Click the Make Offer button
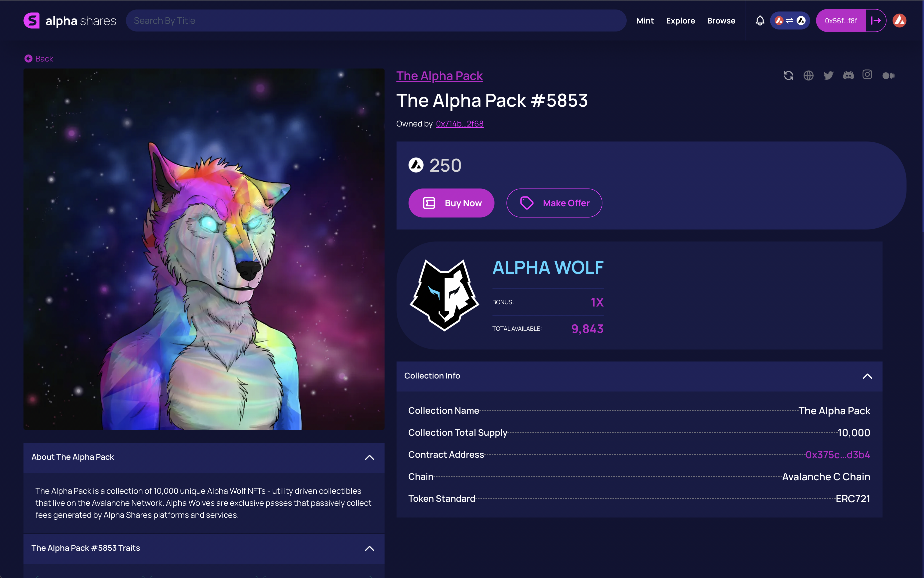924x578 pixels. pos(554,203)
